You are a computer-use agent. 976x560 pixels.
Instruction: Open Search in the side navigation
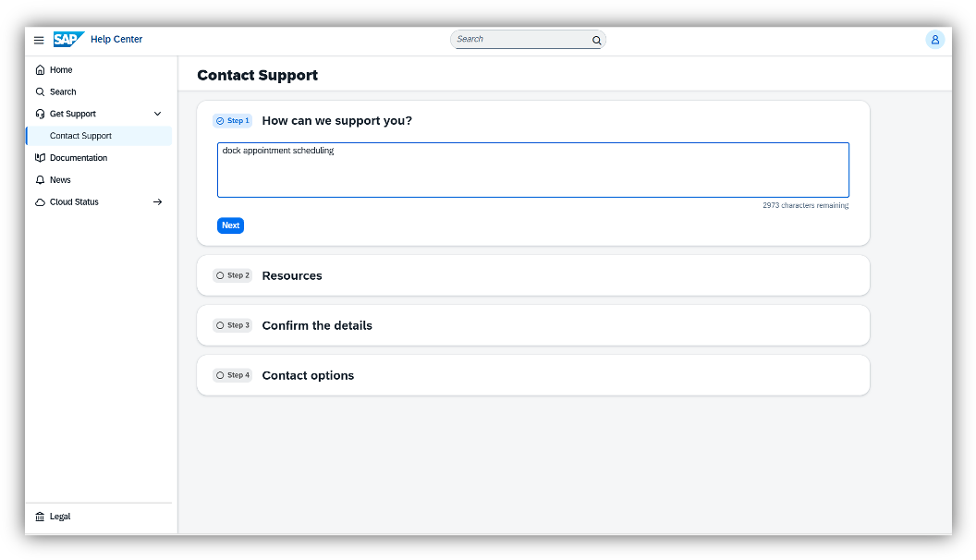[63, 92]
